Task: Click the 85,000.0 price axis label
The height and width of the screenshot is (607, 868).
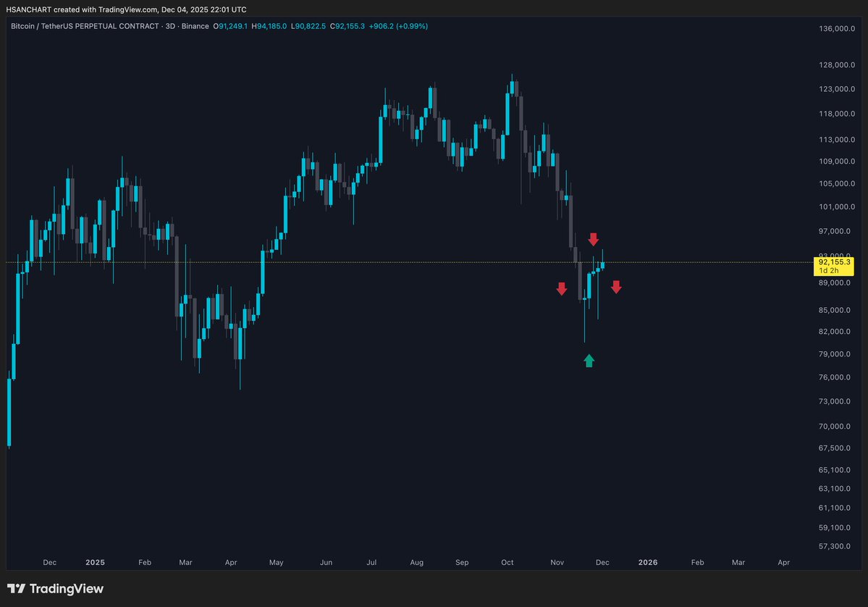Action: pyautogui.click(x=835, y=310)
